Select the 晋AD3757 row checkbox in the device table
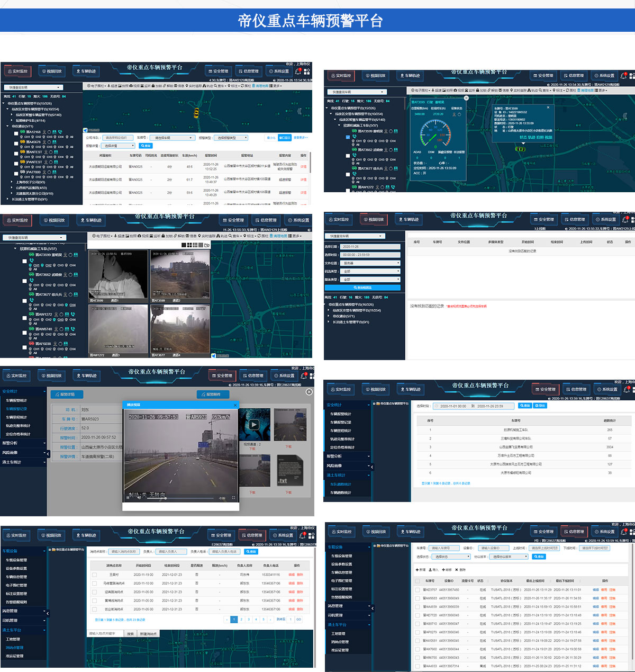This screenshot has height=672, width=635. (418, 589)
